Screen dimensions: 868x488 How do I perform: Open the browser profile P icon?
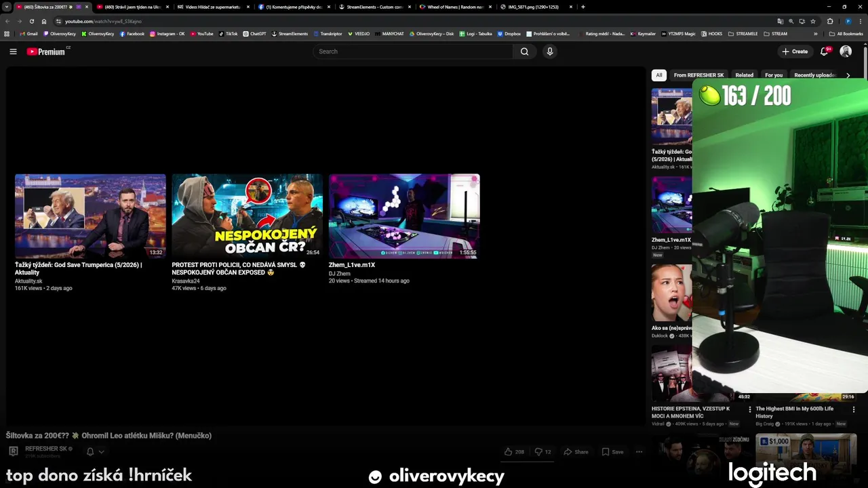pos(848,21)
